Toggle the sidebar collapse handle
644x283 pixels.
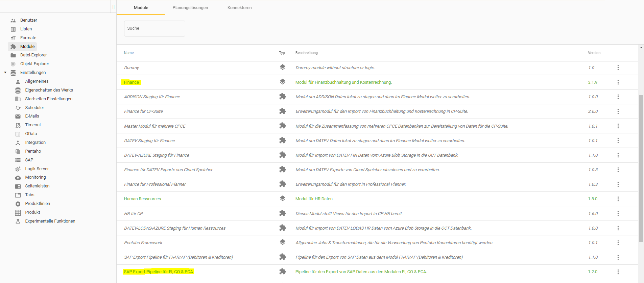tap(113, 7)
